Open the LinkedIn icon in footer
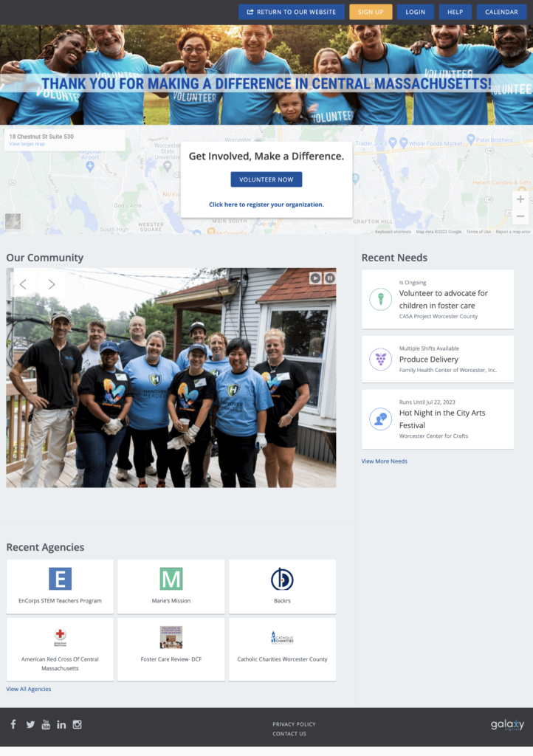 pyautogui.click(x=61, y=725)
